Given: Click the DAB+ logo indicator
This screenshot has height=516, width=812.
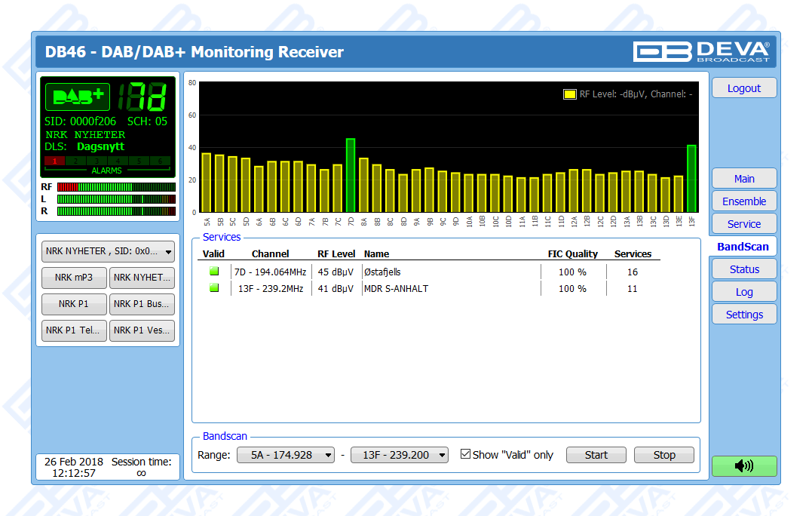Looking at the screenshot, I should 78,97.
